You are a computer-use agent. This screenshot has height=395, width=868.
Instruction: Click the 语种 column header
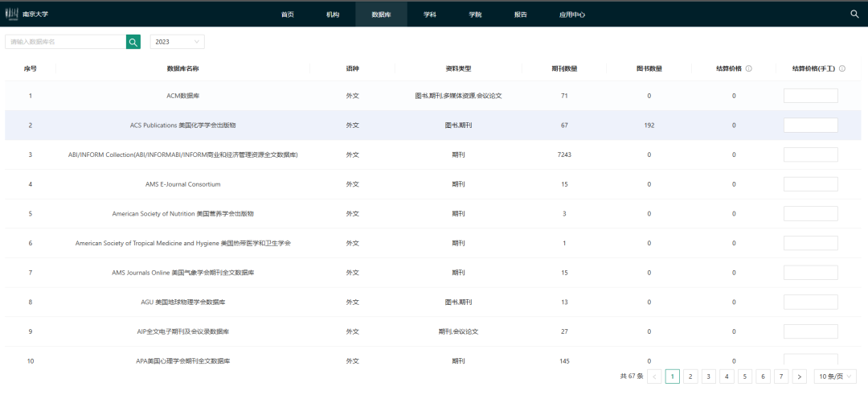353,68
